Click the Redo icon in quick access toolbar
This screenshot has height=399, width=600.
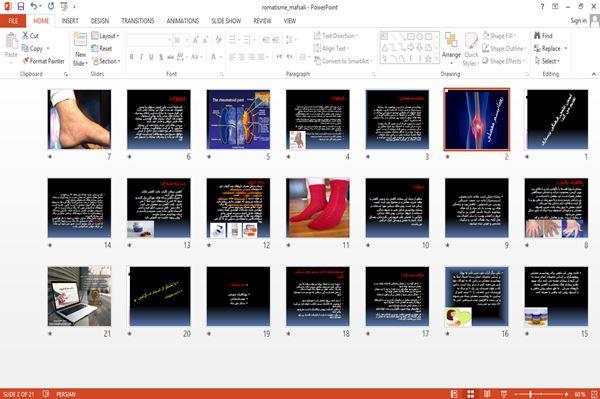click(51, 6)
